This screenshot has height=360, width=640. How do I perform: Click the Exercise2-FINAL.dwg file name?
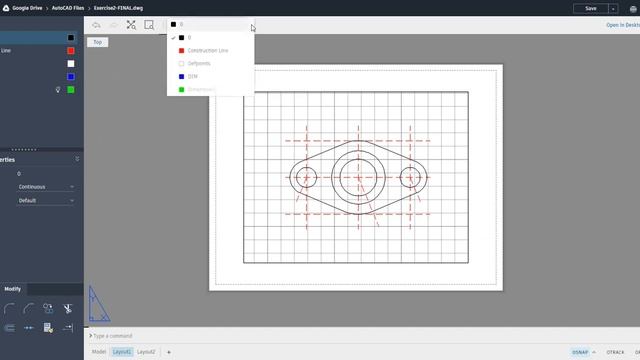[118, 8]
